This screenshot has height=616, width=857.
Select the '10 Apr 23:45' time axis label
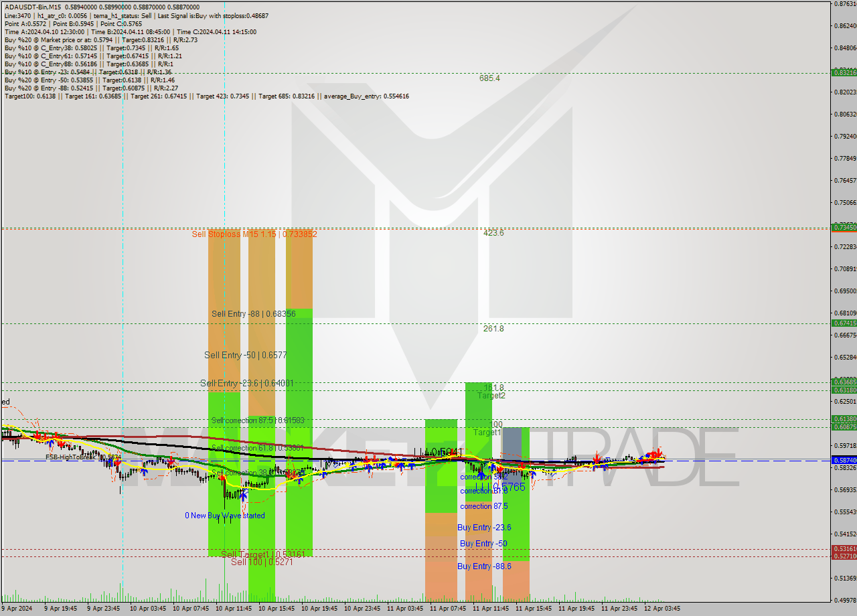pos(362,609)
